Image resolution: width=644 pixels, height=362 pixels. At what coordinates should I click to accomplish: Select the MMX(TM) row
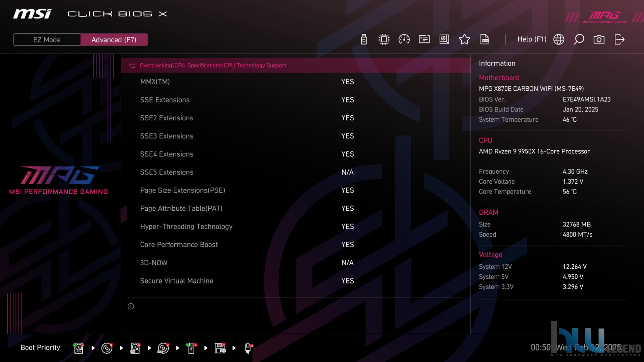(x=295, y=82)
